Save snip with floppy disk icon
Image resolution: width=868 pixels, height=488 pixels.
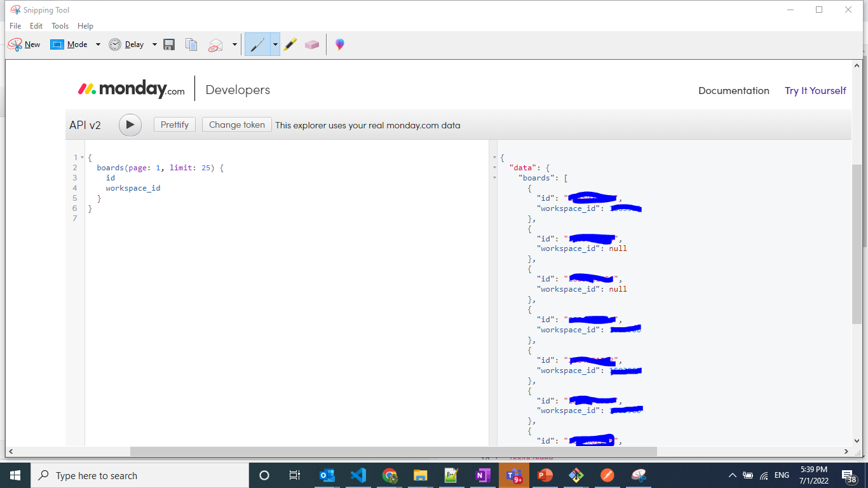[x=169, y=44]
